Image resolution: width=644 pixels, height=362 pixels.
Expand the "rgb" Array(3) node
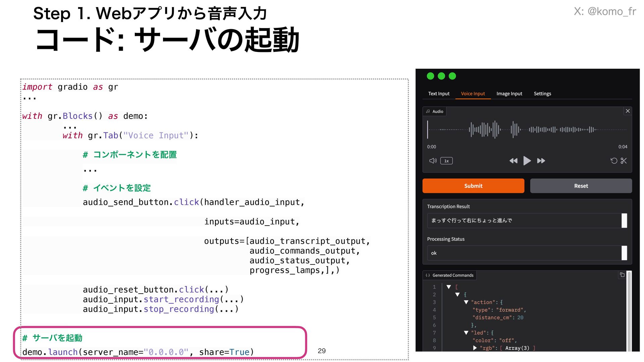point(475,348)
